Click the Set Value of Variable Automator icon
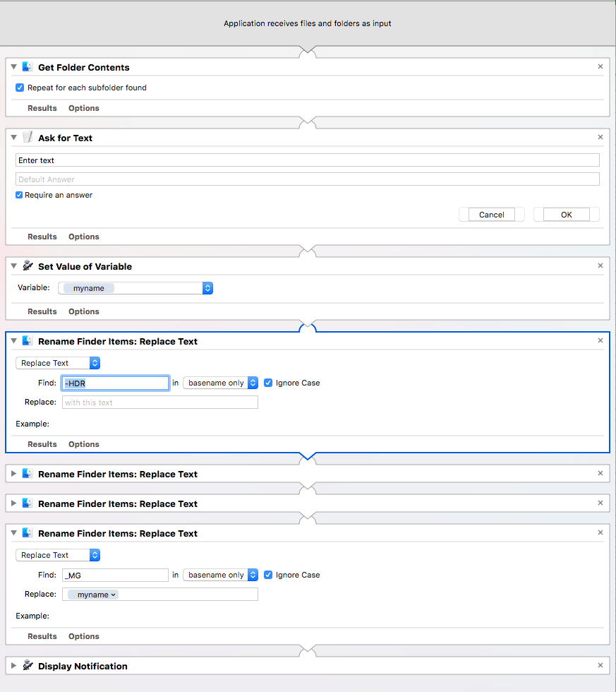The width and height of the screenshot is (616, 692). coord(28,266)
